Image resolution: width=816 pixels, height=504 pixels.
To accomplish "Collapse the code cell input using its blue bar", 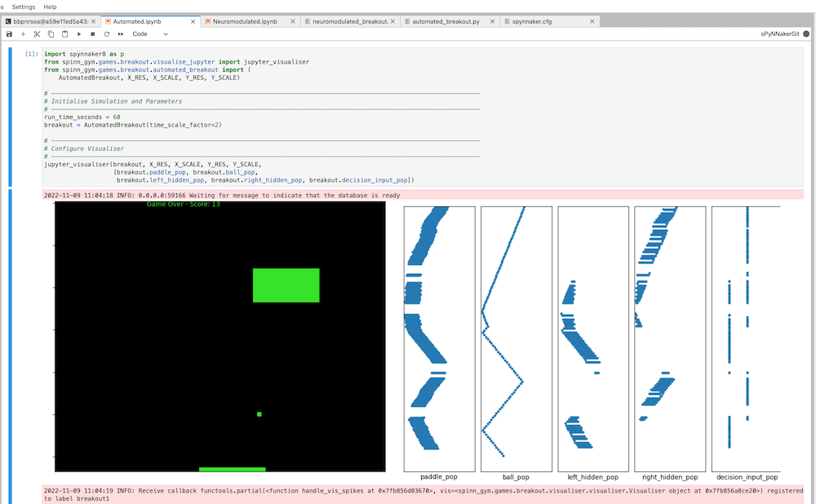I will point(10,117).
